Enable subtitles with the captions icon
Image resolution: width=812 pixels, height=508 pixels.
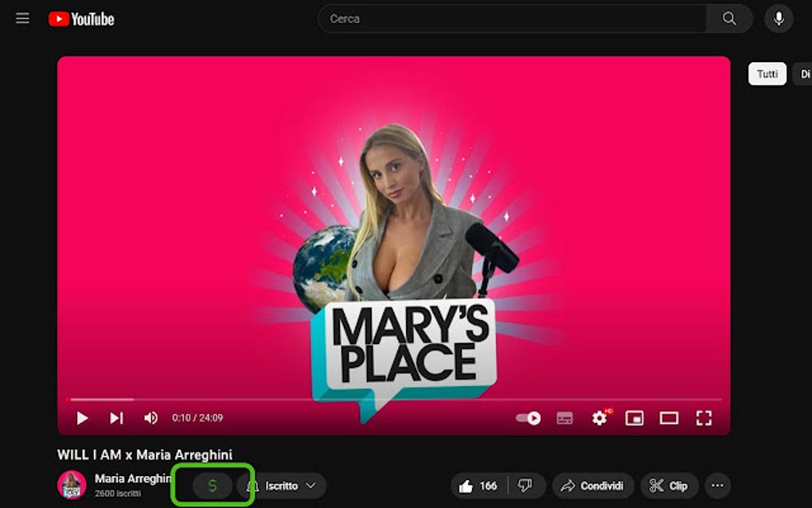pos(564,417)
